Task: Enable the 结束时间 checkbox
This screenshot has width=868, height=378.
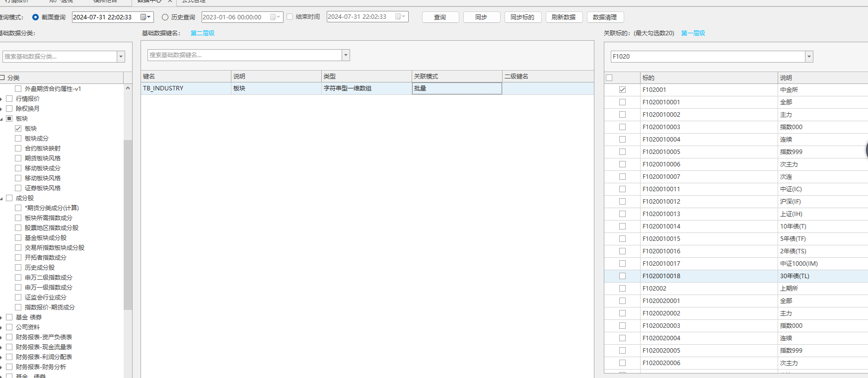Action: point(290,17)
